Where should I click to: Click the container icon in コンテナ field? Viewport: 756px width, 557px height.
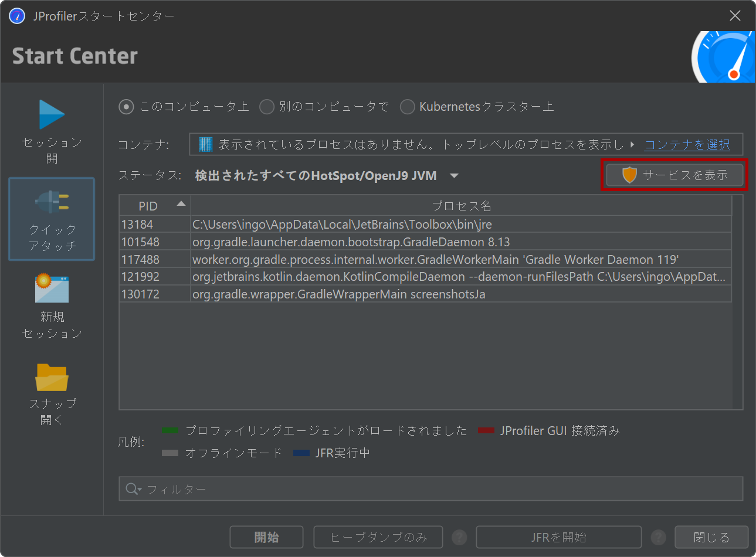click(x=205, y=144)
